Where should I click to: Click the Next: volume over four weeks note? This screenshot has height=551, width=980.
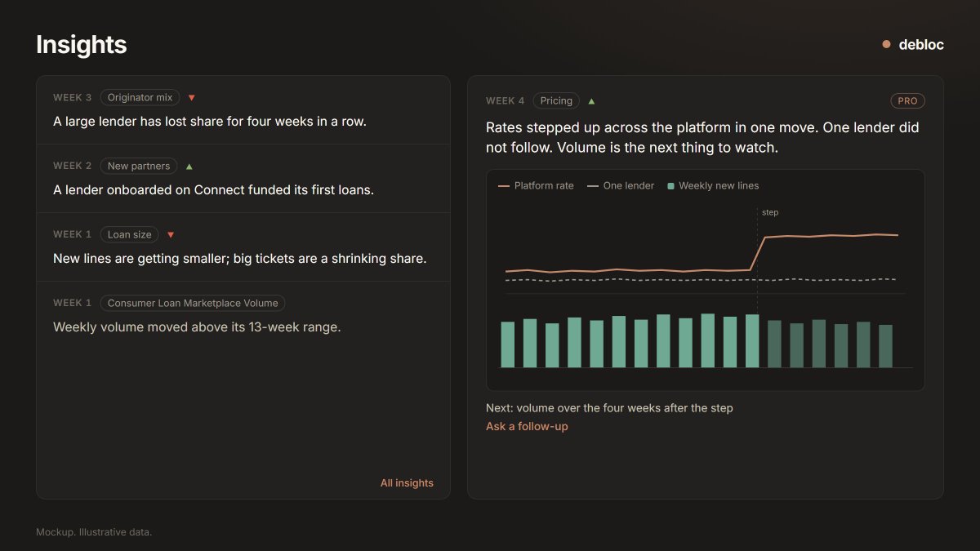click(x=609, y=408)
